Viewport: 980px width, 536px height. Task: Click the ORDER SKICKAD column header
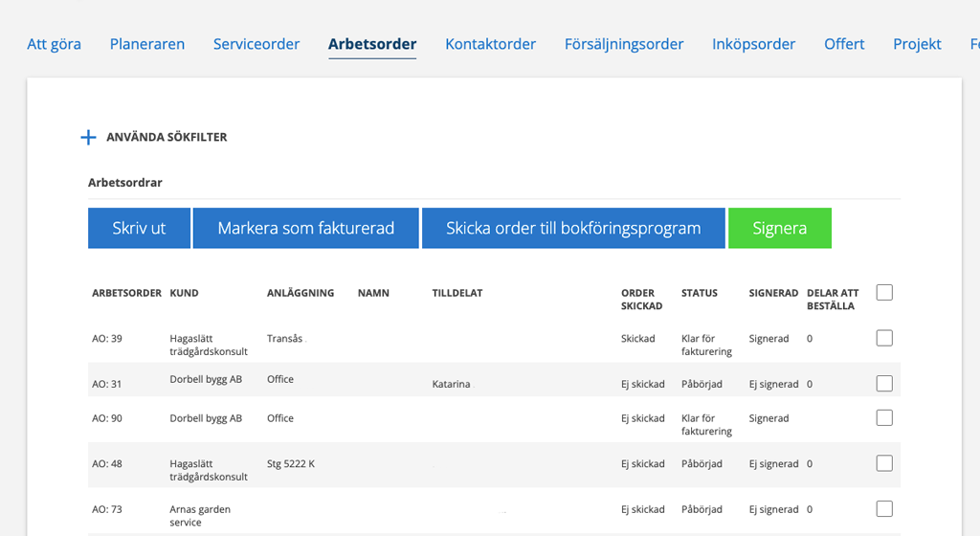[641, 300]
